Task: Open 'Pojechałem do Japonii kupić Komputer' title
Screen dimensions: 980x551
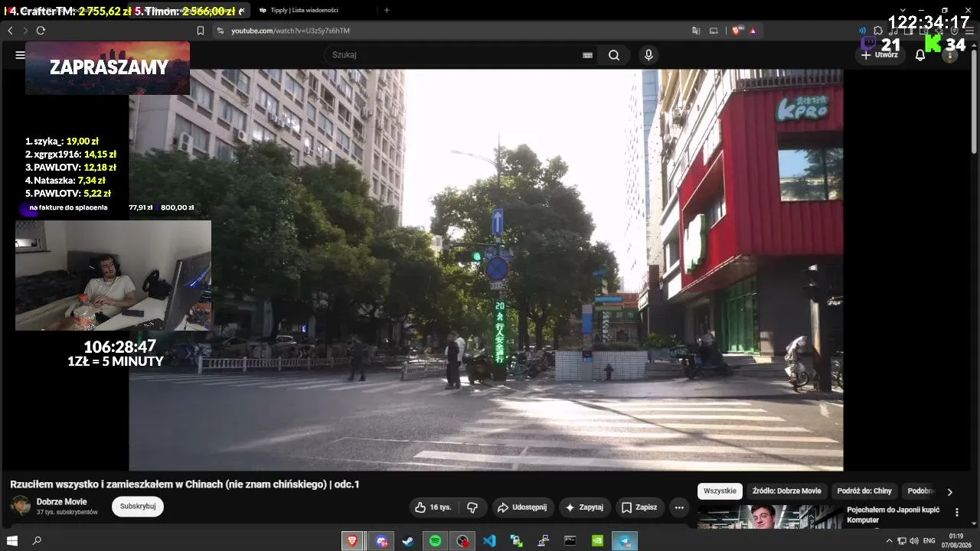Action: point(895,514)
